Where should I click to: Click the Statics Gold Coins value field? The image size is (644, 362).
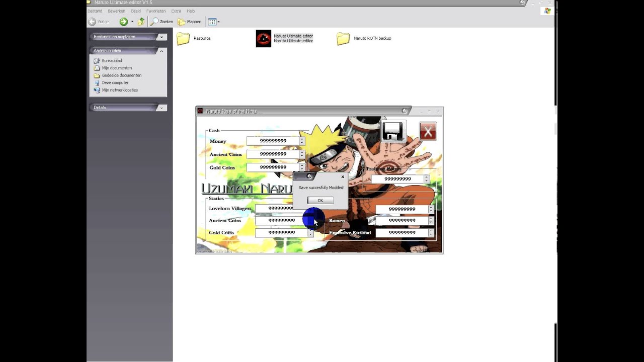click(x=281, y=232)
